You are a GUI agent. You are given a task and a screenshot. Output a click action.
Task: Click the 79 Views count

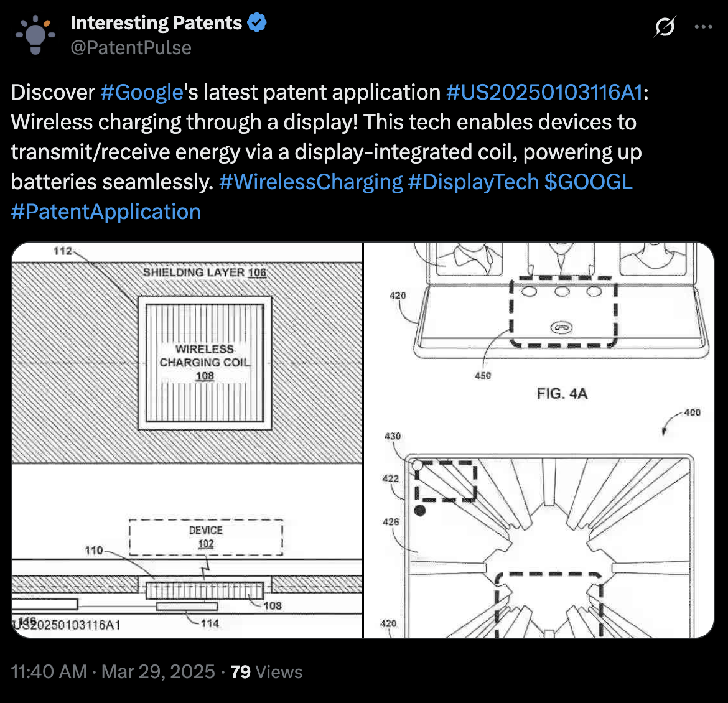(x=266, y=671)
